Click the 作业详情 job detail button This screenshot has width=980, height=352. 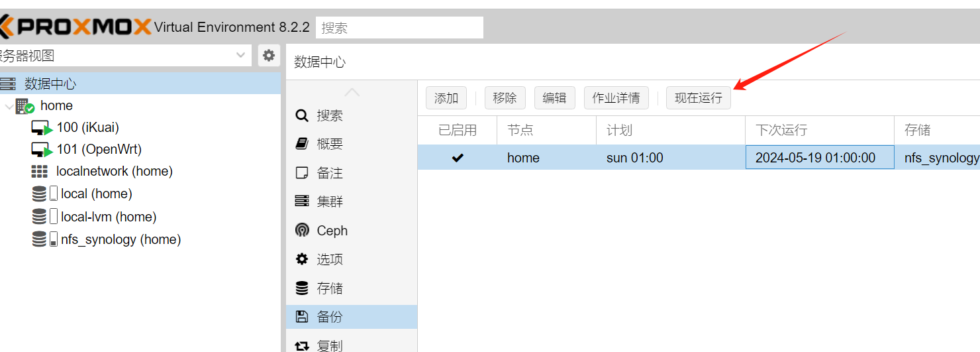point(616,98)
